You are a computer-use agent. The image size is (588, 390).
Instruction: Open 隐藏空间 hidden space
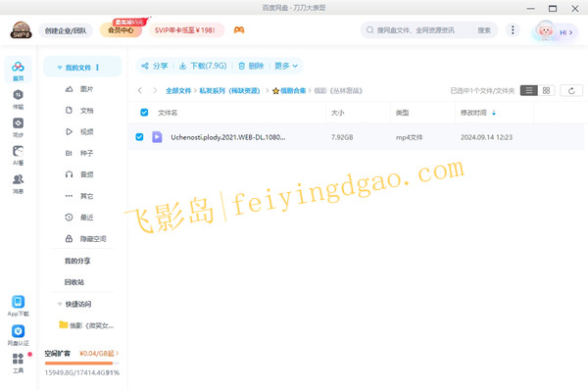click(85, 238)
